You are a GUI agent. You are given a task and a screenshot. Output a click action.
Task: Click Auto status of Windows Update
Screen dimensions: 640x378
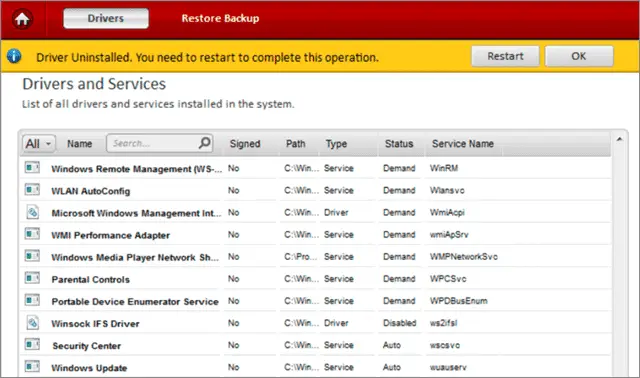pos(391,367)
